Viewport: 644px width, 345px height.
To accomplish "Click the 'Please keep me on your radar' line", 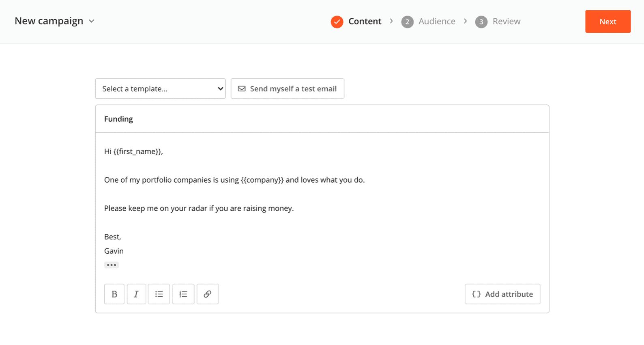I will 199,208.
